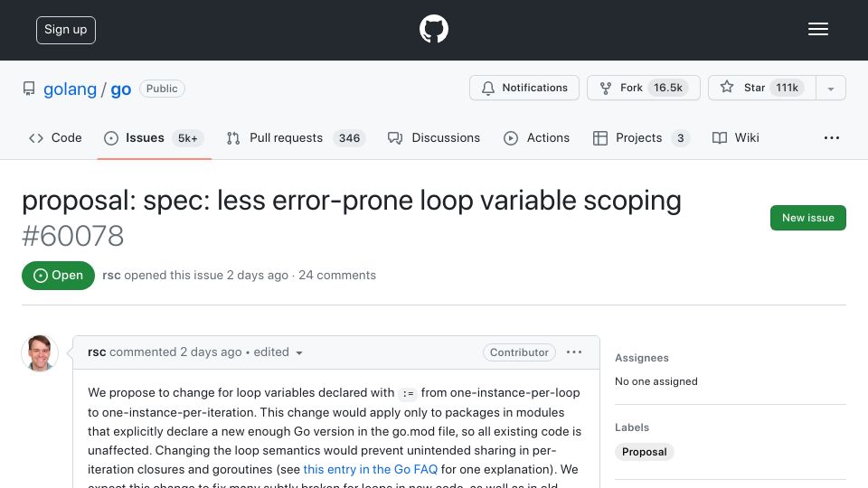Viewport: 868px width, 488px height.
Task: Click the star count 111k
Action: 787,88
